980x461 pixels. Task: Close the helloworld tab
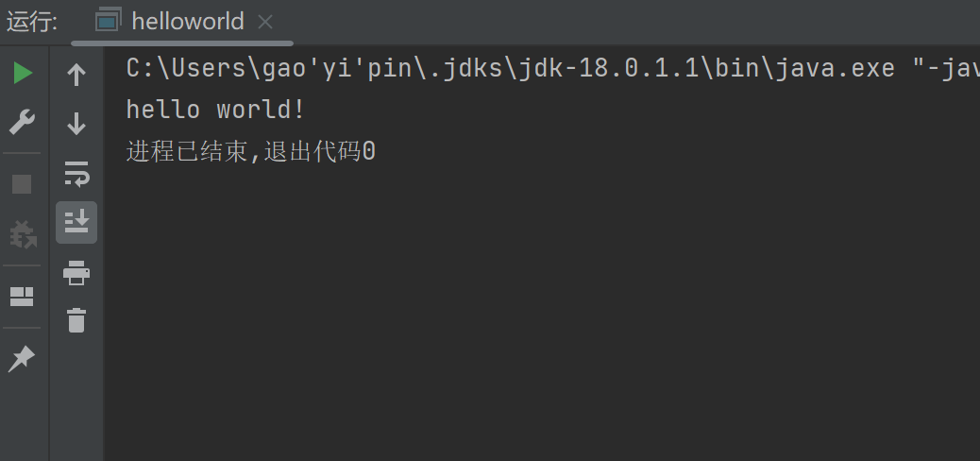pyautogui.click(x=265, y=22)
